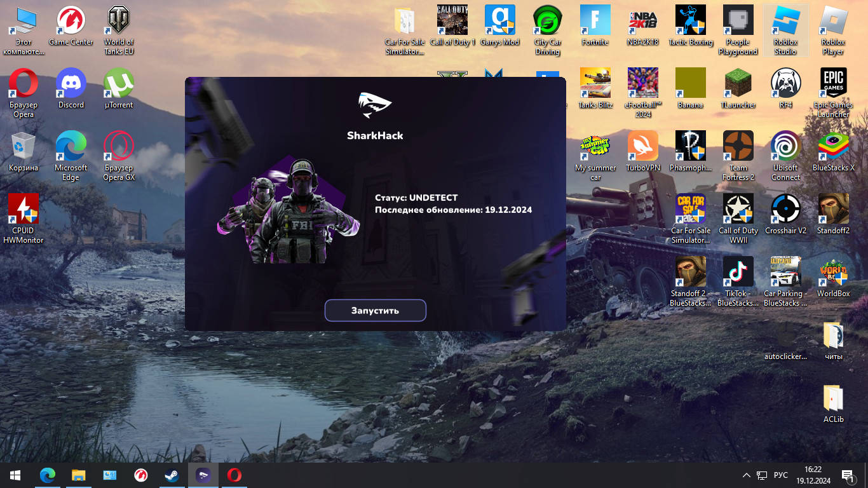Select Браузер Opera GX shortcut
Screen dimensions: 868x488
coord(119,156)
